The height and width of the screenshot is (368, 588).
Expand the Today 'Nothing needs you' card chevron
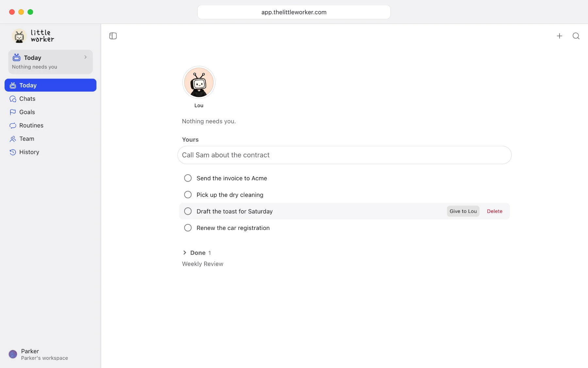[86, 57]
